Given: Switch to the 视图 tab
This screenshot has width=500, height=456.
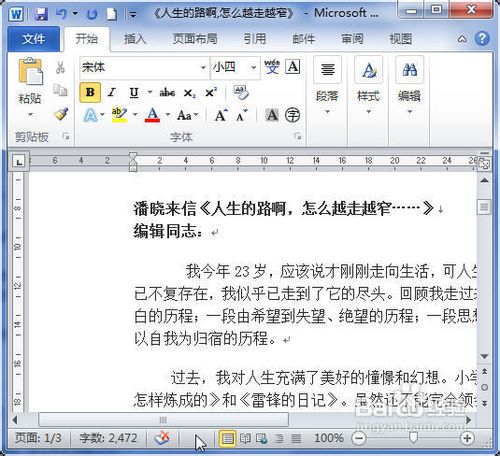Looking at the screenshot, I should click(x=401, y=39).
